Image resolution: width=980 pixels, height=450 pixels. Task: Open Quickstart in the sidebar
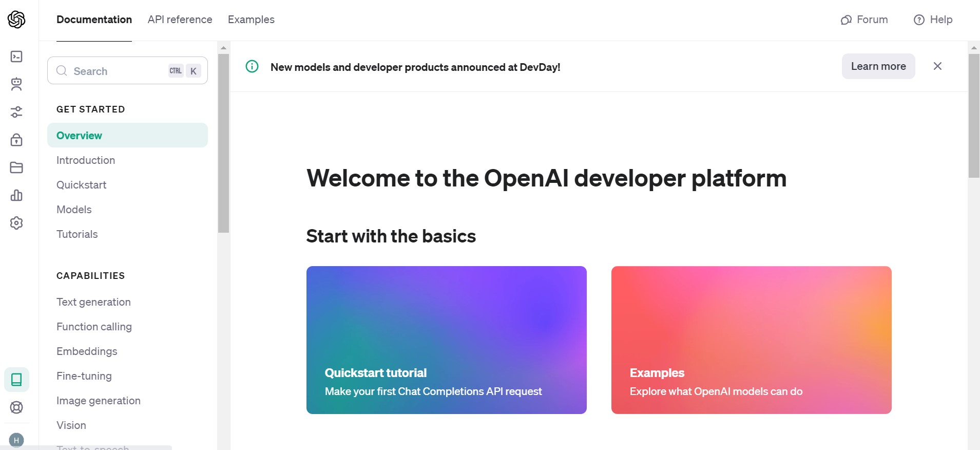(81, 185)
